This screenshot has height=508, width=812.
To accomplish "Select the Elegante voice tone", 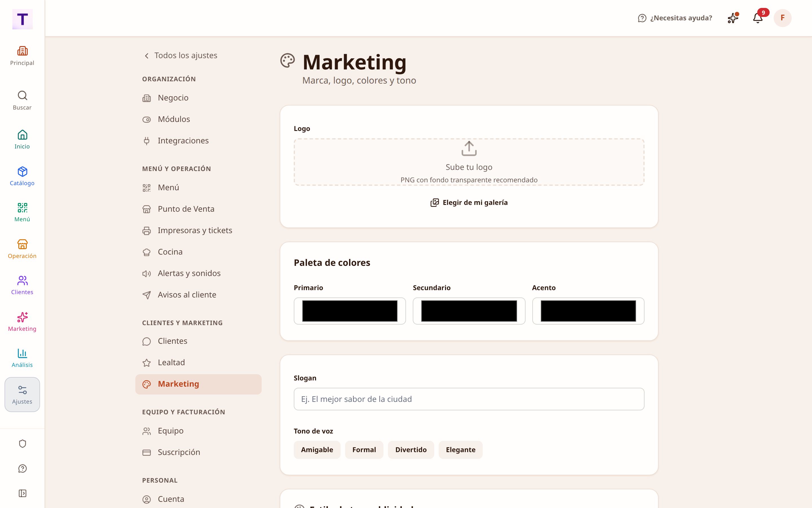I will (x=460, y=450).
